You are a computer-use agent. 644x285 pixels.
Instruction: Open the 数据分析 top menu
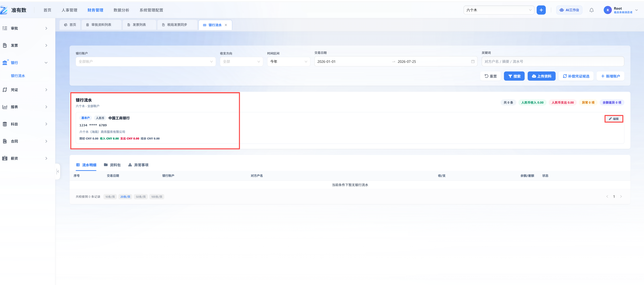point(121,10)
